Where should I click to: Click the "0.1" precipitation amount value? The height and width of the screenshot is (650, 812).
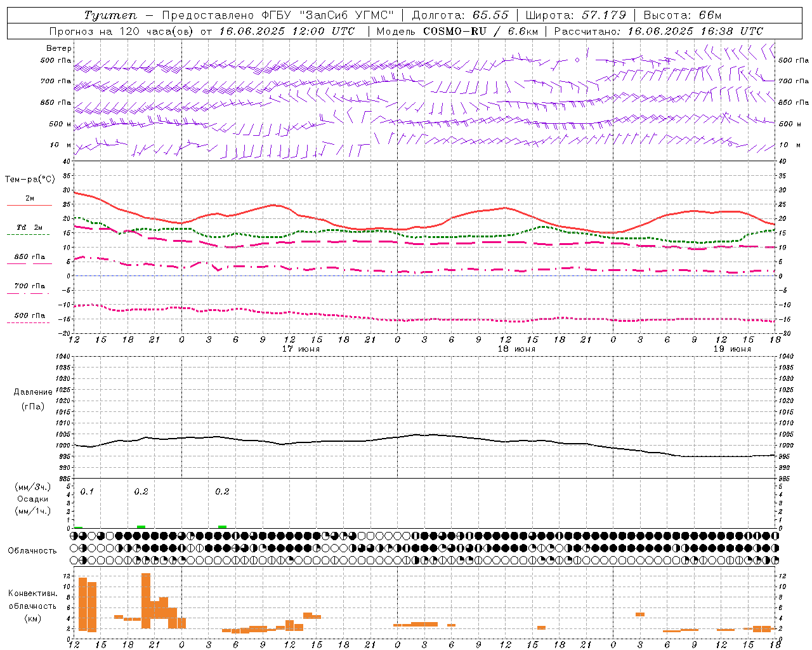coord(87,492)
